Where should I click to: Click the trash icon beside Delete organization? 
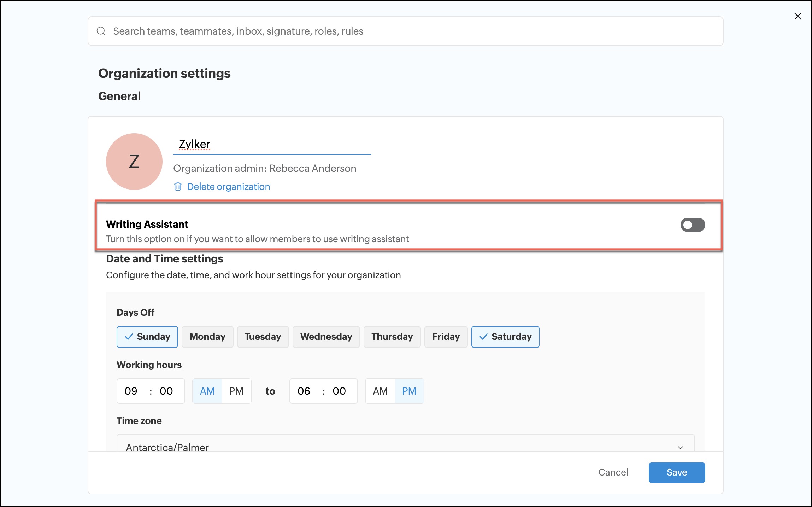pos(178,187)
